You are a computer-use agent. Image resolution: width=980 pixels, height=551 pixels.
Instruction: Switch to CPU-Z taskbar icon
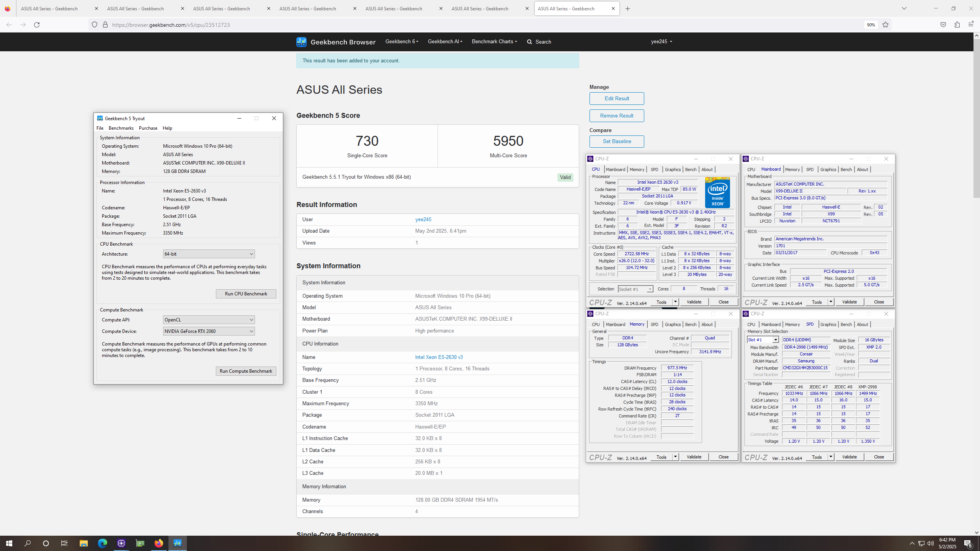pyautogui.click(x=121, y=543)
